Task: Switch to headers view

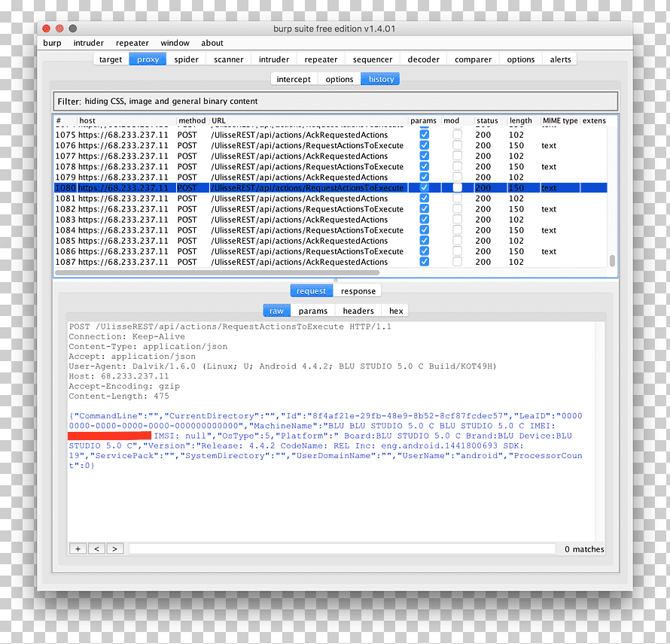Action: pyautogui.click(x=358, y=311)
